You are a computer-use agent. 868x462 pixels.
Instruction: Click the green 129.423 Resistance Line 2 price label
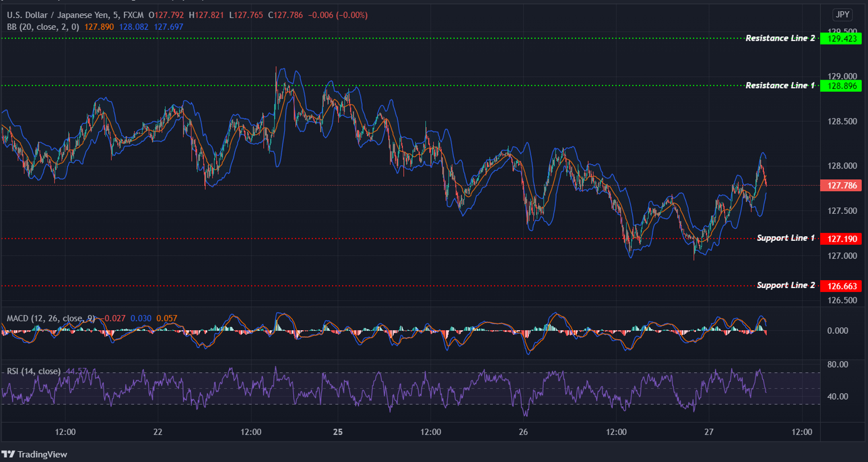(x=840, y=38)
